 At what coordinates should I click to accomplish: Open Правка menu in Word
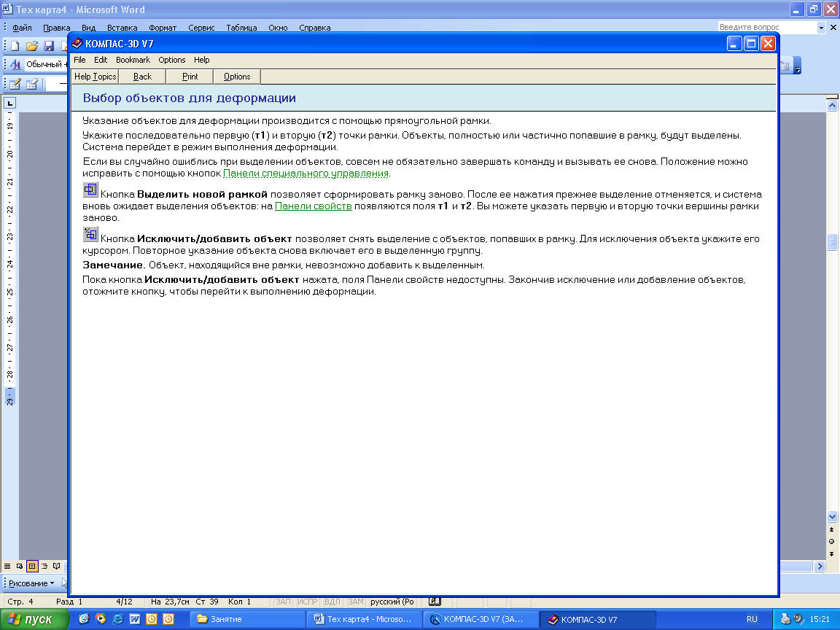(57, 28)
